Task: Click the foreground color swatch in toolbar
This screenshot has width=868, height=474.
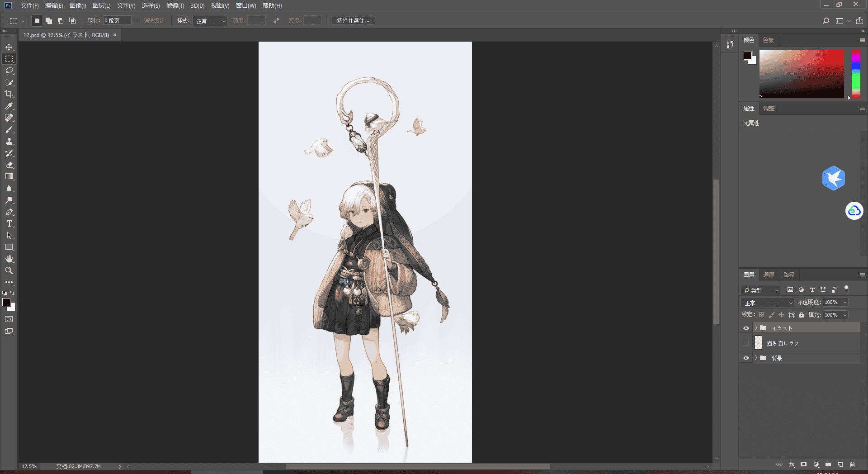Action: (6, 302)
